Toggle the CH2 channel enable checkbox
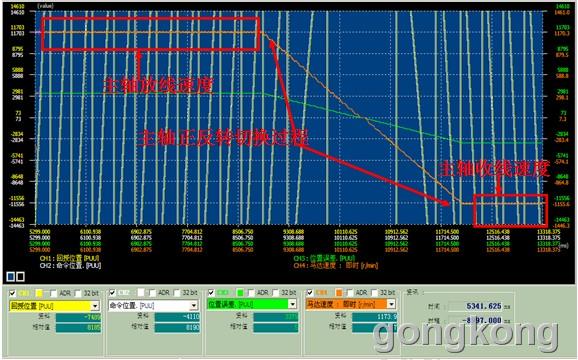This screenshot has width=578, height=360. pos(112,293)
